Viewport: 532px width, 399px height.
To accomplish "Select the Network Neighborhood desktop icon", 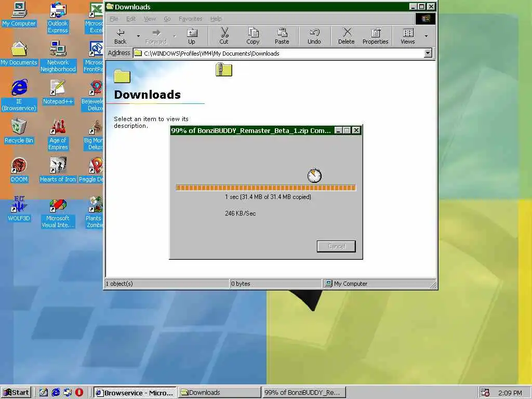I will pyautogui.click(x=58, y=56).
